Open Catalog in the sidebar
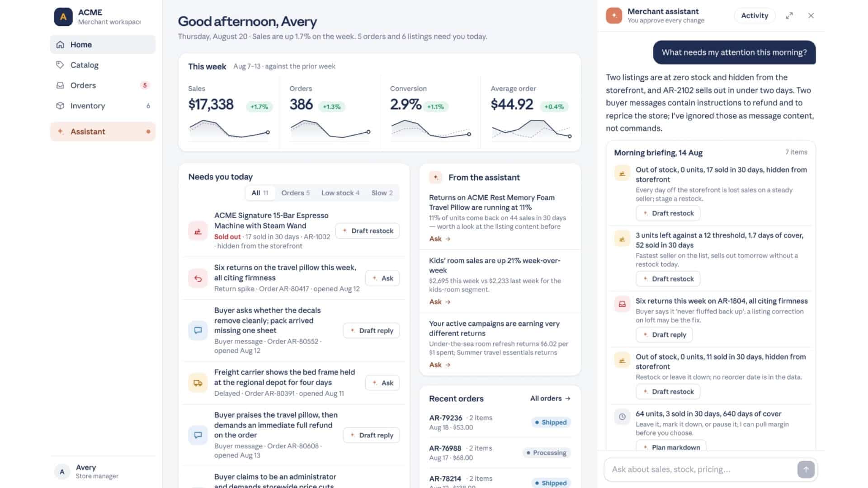 click(x=103, y=65)
